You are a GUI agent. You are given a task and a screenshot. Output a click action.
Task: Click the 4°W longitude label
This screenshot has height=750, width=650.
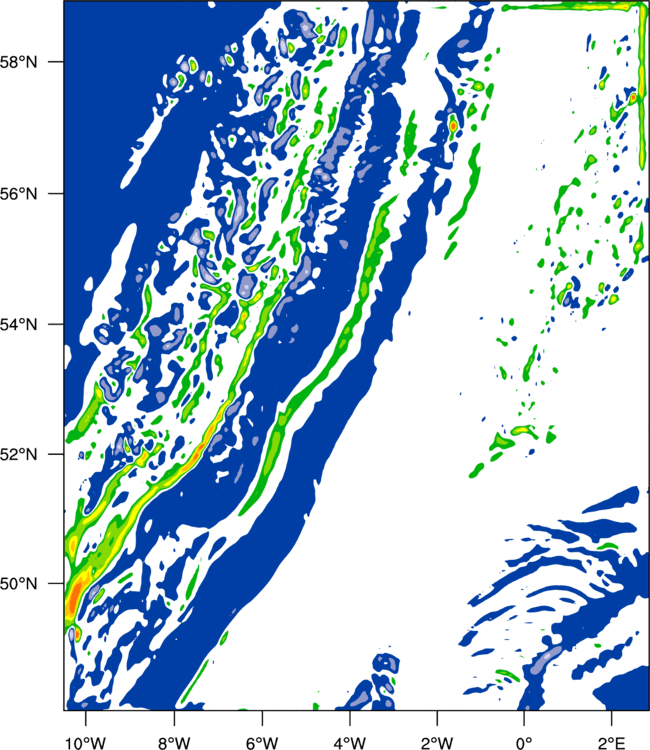pos(350,742)
